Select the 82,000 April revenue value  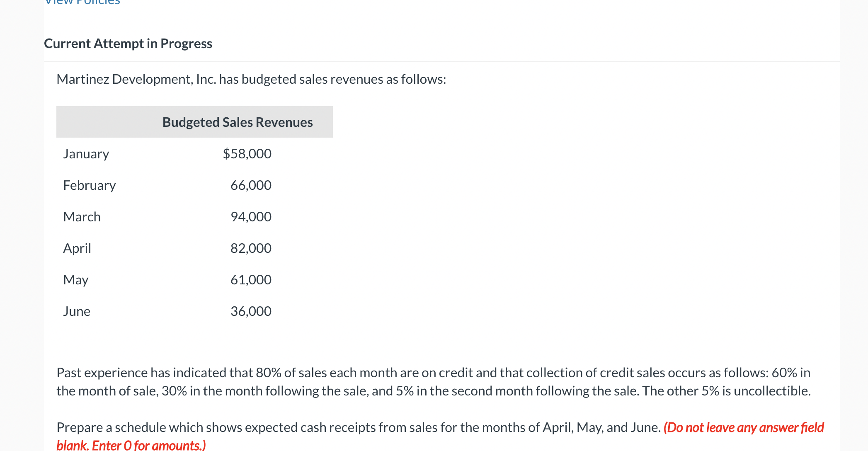click(x=251, y=248)
